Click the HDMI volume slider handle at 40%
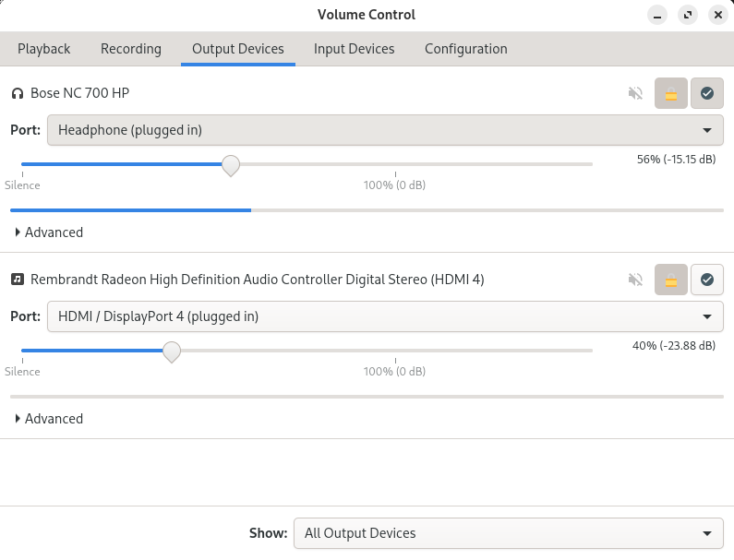 172,351
